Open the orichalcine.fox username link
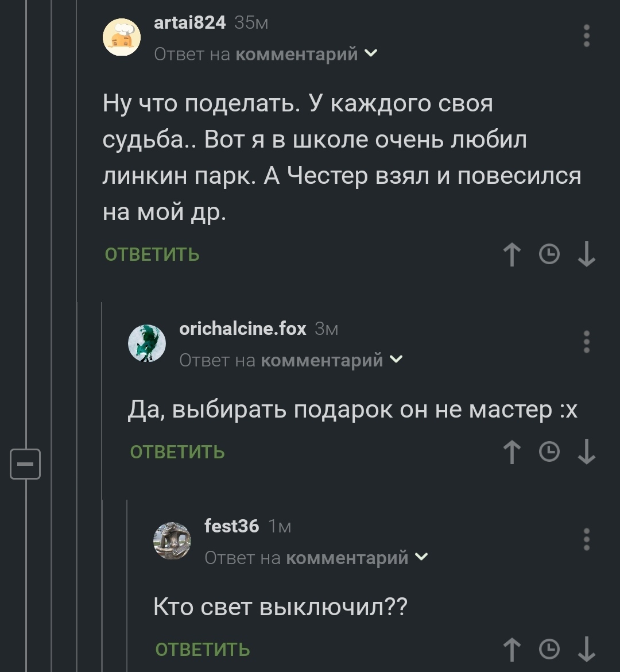The height and width of the screenshot is (672, 620). click(x=243, y=329)
